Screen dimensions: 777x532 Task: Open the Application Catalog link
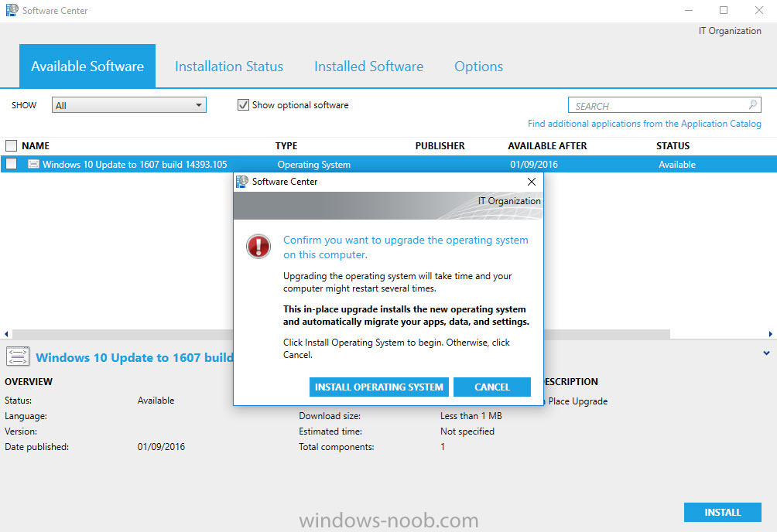point(644,124)
